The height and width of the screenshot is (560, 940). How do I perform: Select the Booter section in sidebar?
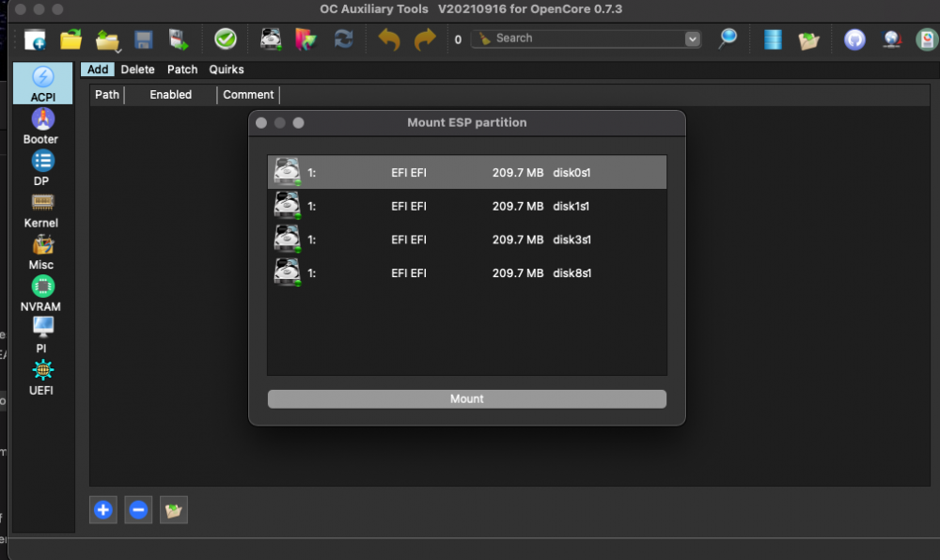click(42, 126)
